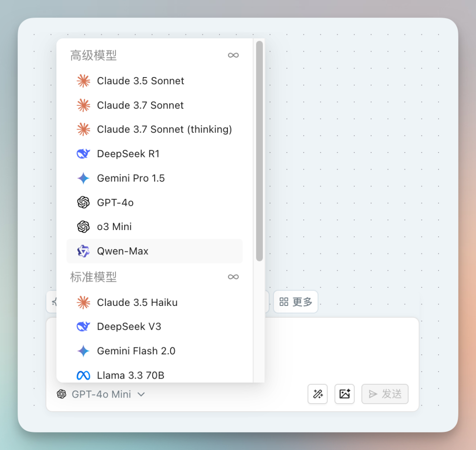The width and height of the screenshot is (476, 450).
Task: Select the Claude 3.5 Sonnet model
Action: (x=155, y=81)
